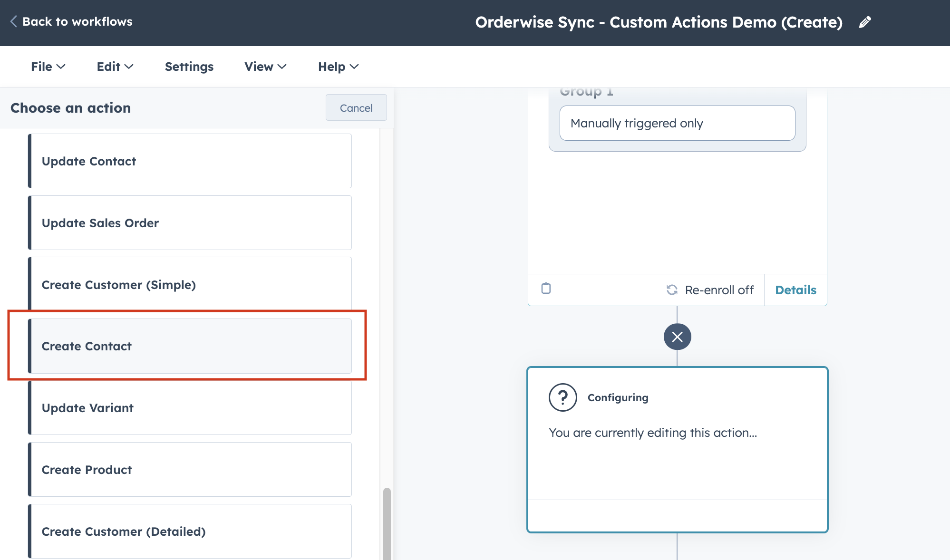Pick Create Customer (Detailed) action
This screenshot has width=950, height=560.
[190, 531]
